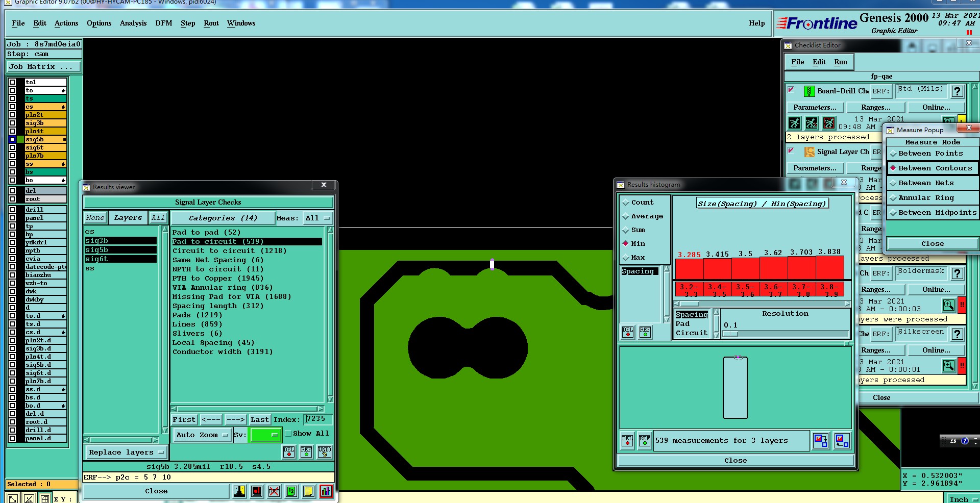
Task: Click the First results button
Action: click(x=184, y=420)
